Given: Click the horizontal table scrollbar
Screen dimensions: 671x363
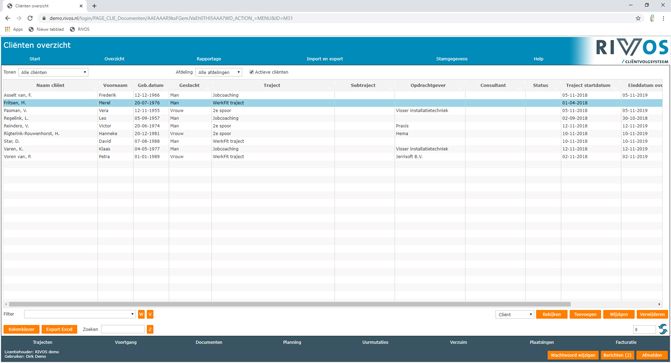Looking at the screenshot, I should tap(289, 304).
